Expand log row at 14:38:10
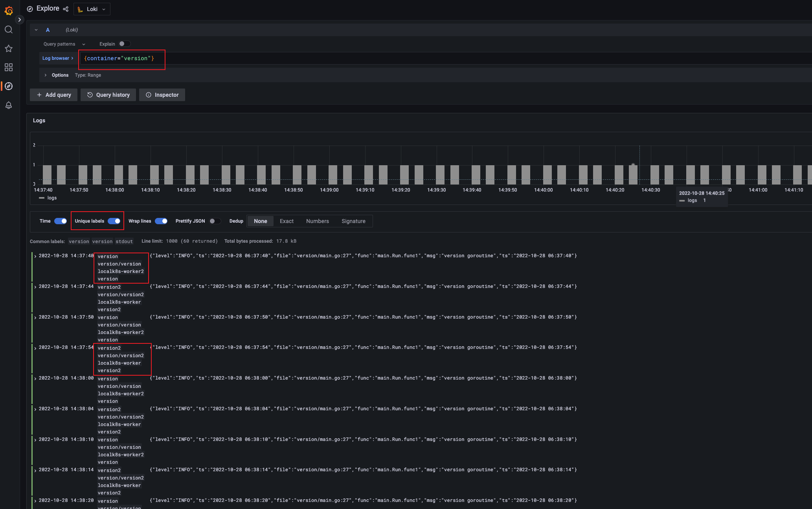Image resolution: width=812 pixels, height=509 pixels. pyautogui.click(x=35, y=440)
